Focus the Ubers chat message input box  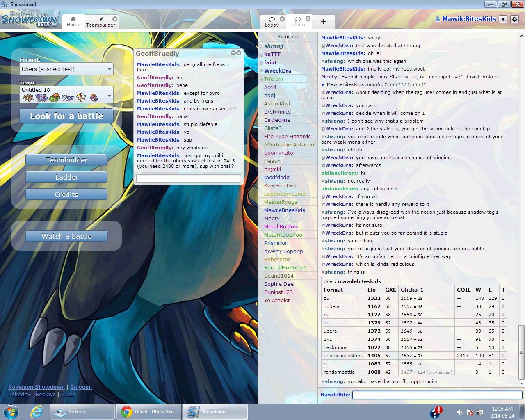(x=437, y=395)
